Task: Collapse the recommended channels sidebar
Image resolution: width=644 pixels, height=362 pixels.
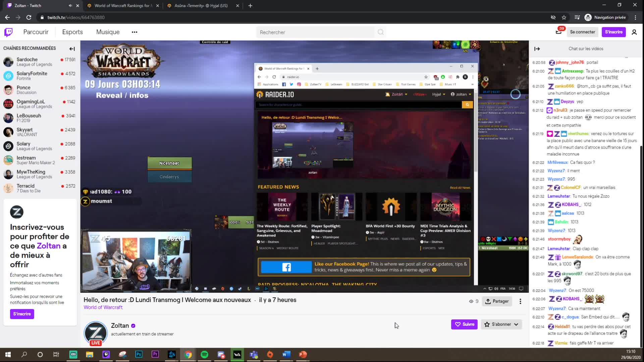Action: [72, 49]
